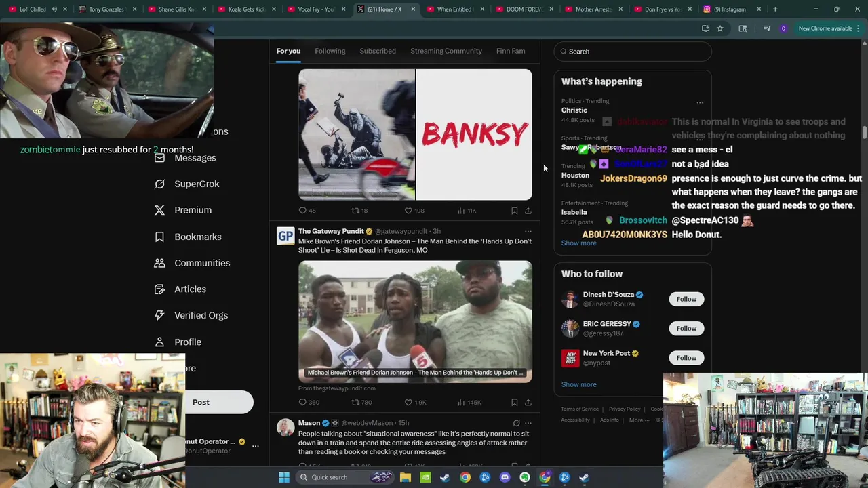Open Chrome media controls icon
This screenshot has height=488, width=868.
coord(767,28)
